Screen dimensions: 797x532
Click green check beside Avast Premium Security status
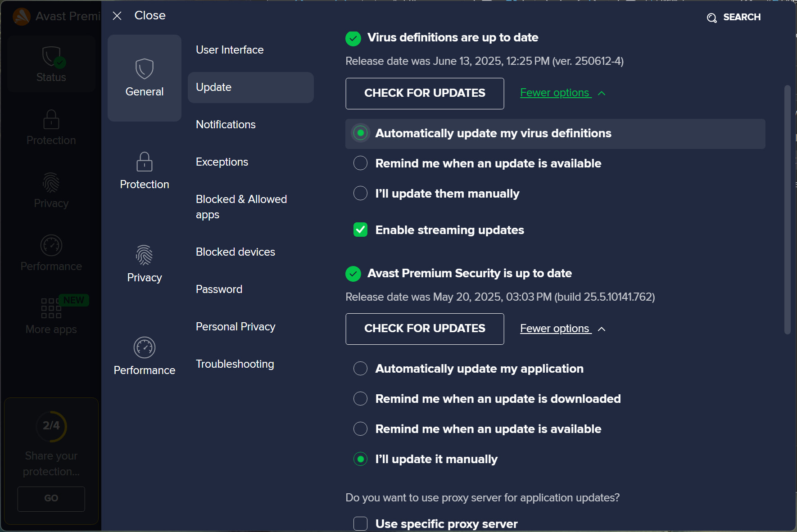point(353,274)
